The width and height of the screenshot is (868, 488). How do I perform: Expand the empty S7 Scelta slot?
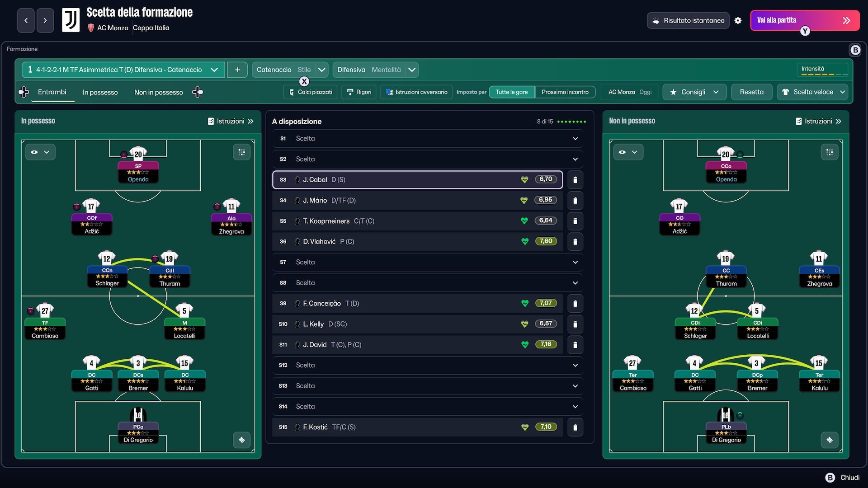pos(428,262)
